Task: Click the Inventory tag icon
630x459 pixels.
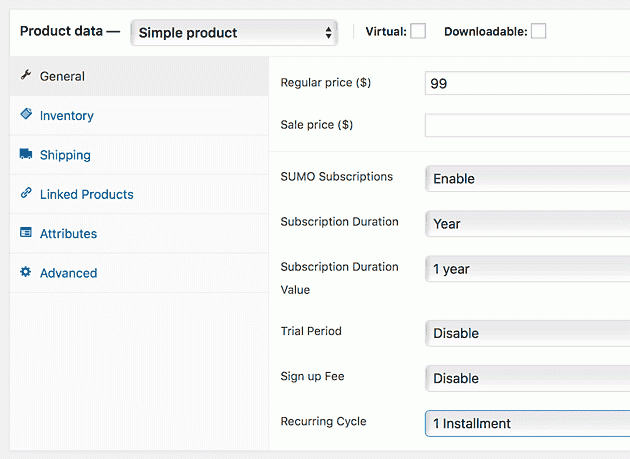Action: 26,114
